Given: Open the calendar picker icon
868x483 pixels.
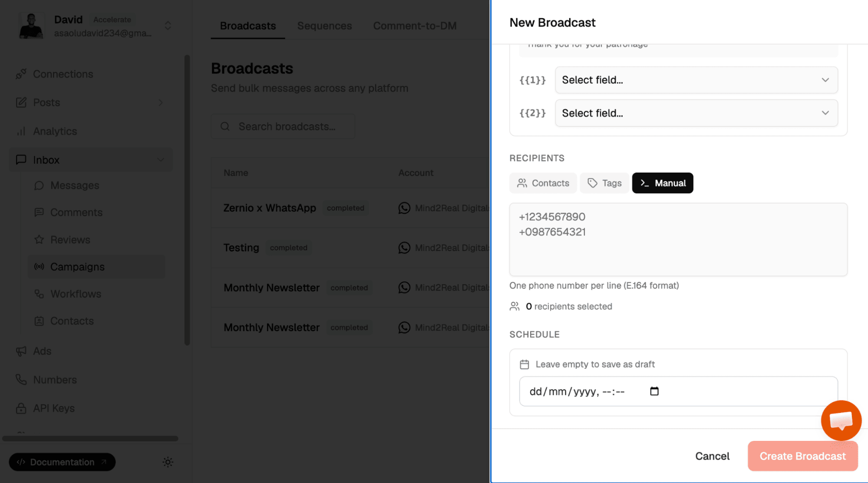Looking at the screenshot, I should 654,391.
